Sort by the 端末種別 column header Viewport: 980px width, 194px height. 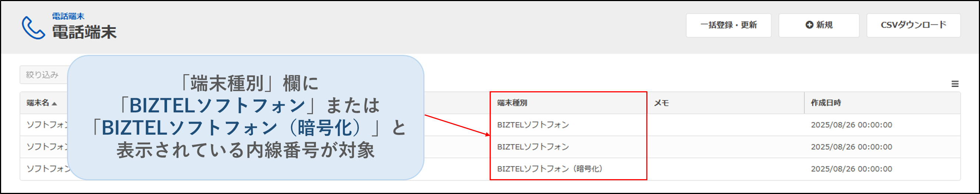512,103
